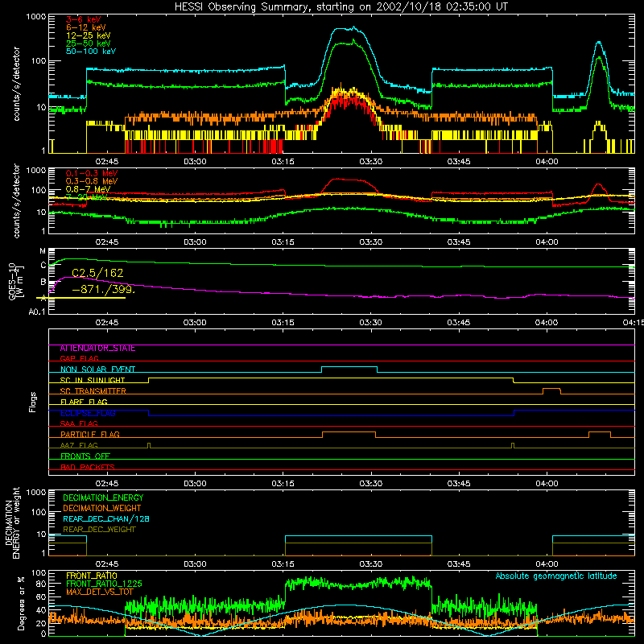644x644 pixels.
Task: Select the '03:15' tick under the decimation panel
Action: 283,564
